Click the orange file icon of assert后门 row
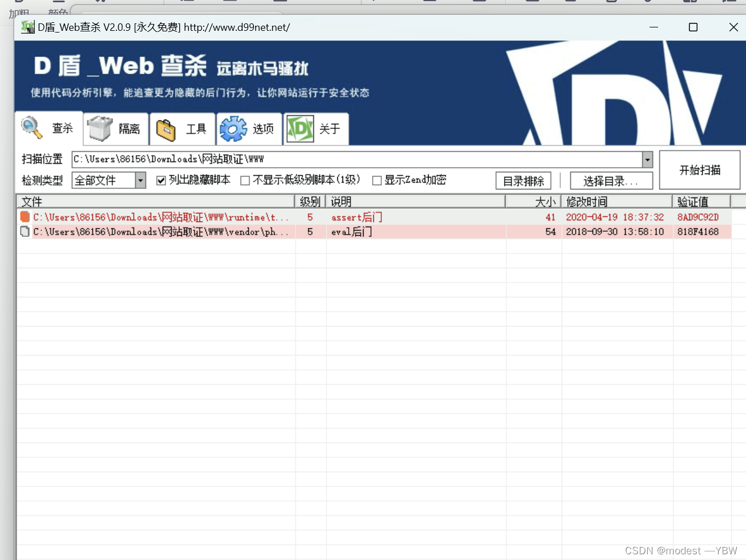Viewport: 746px width, 560px height. click(25, 217)
